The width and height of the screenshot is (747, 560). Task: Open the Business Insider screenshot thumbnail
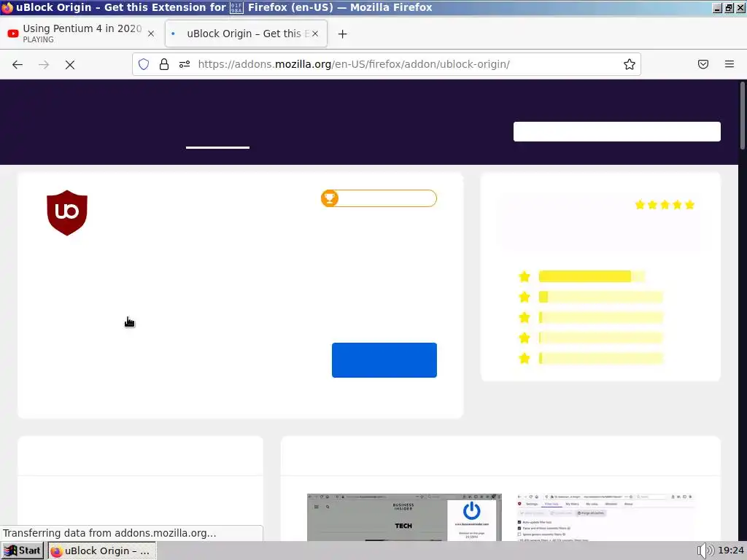404,517
